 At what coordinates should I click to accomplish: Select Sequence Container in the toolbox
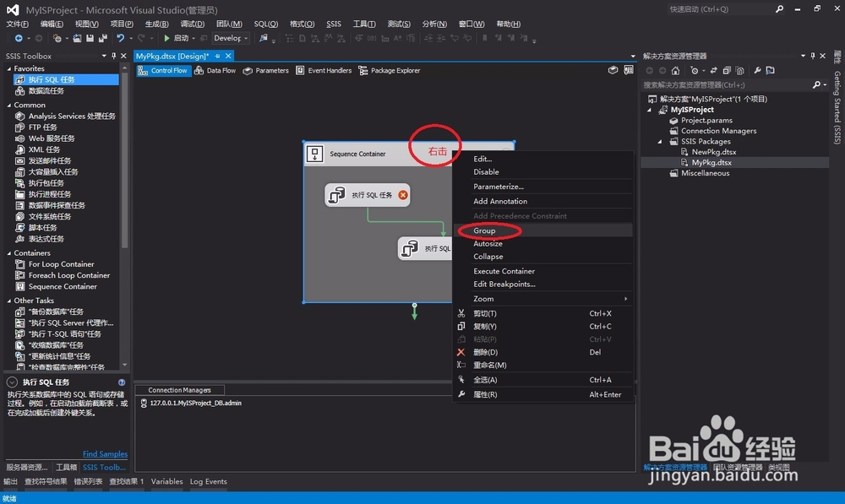pyautogui.click(x=63, y=286)
